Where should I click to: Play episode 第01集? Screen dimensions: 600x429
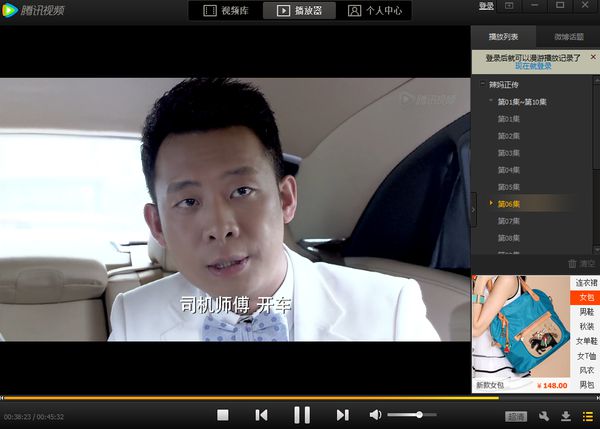pos(509,119)
